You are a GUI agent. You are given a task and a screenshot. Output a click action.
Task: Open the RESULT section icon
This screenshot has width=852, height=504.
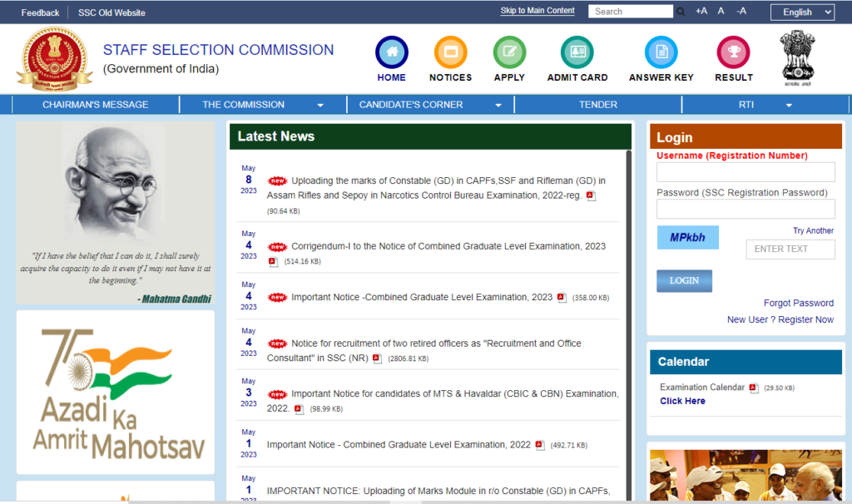pyautogui.click(x=733, y=52)
